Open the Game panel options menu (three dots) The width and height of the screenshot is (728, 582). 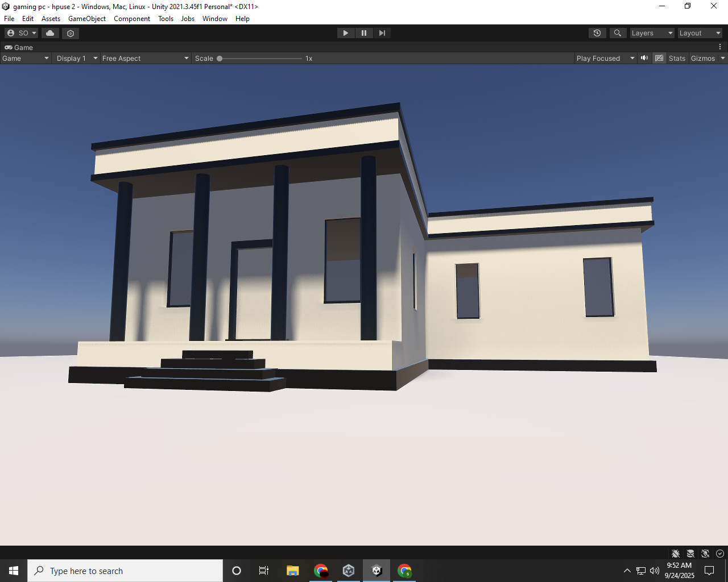720,47
